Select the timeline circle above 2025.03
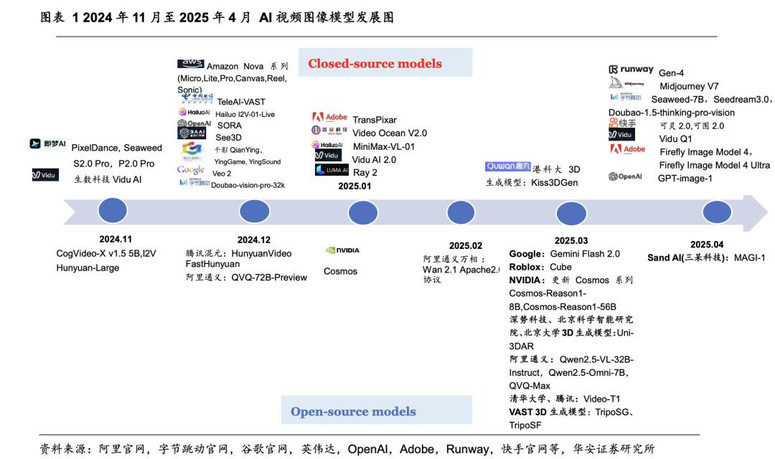Screen dimensions: 775x459 pos(571,213)
